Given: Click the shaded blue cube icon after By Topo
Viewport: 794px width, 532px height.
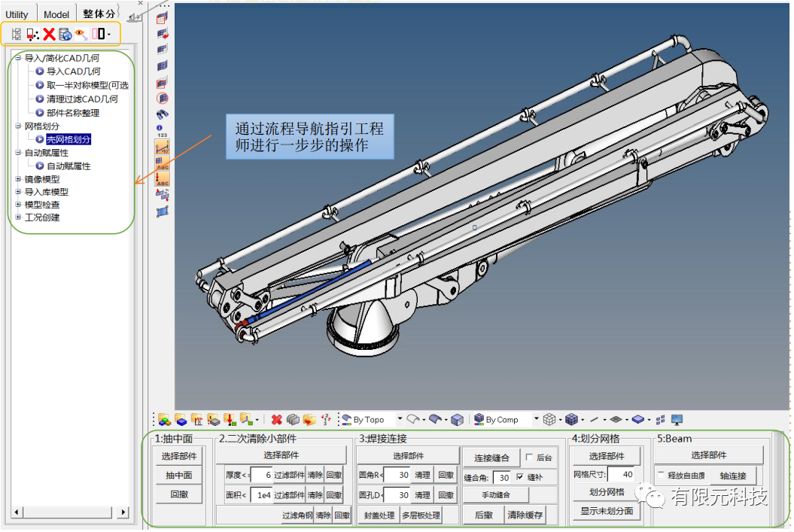Looking at the screenshot, I should (457, 420).
